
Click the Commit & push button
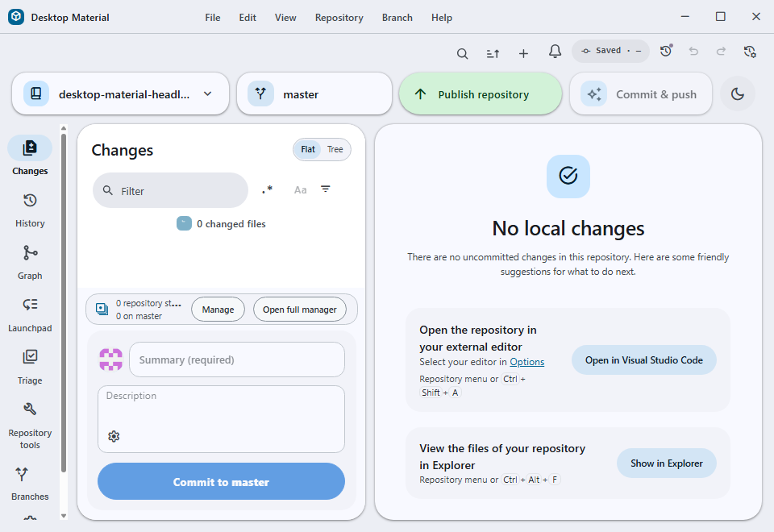(x=641, y=94)
